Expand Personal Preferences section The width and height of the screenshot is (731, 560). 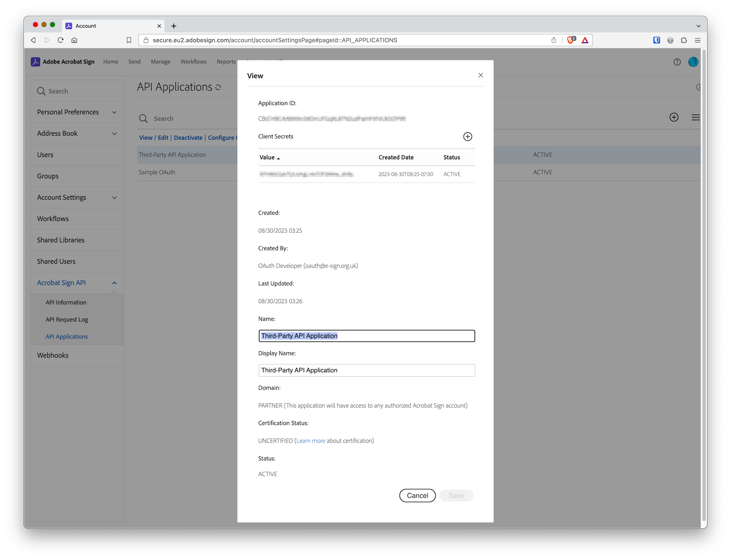[77, 112]
